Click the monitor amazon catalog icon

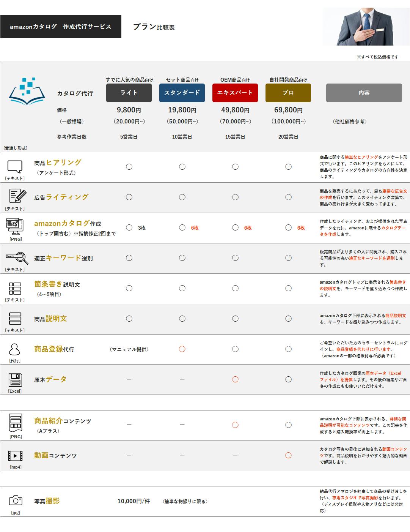click(x=15, y=227)
